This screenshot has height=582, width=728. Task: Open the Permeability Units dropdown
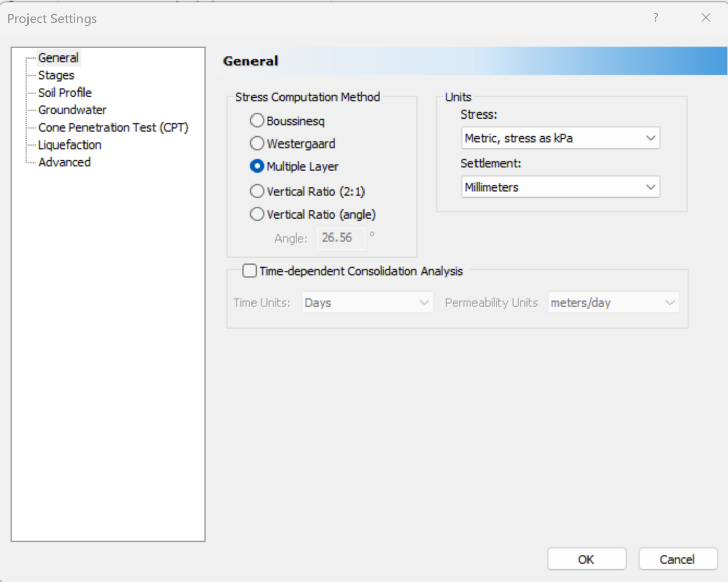click(613, 303)
